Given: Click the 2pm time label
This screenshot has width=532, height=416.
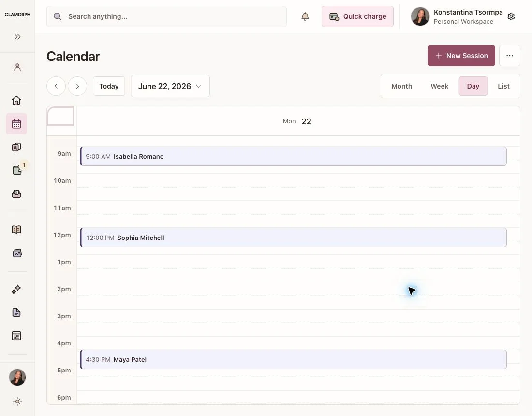Looking at the screenshot, I should pyautogui.click(x=64, y=289).
